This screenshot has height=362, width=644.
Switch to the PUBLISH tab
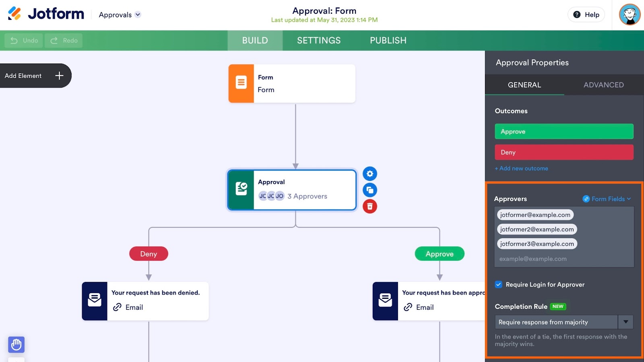[388, 41]
